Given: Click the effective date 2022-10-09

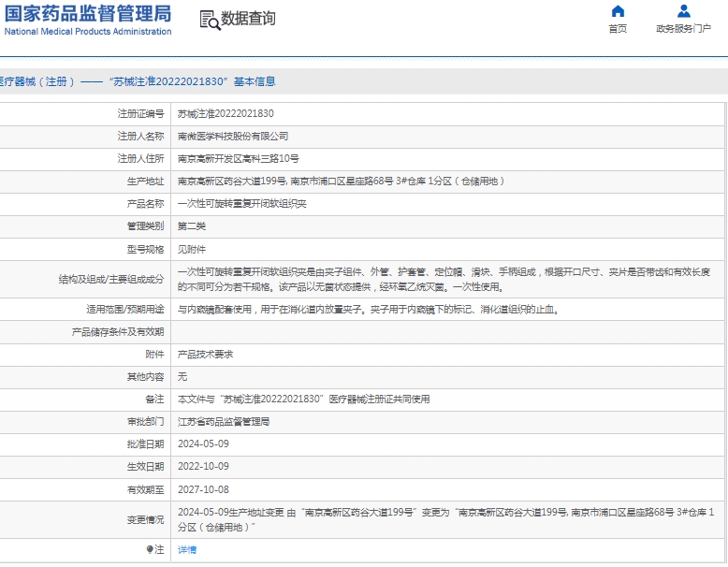Looking at the screenshot, I should pyautogui.click(x=203, y=466).
